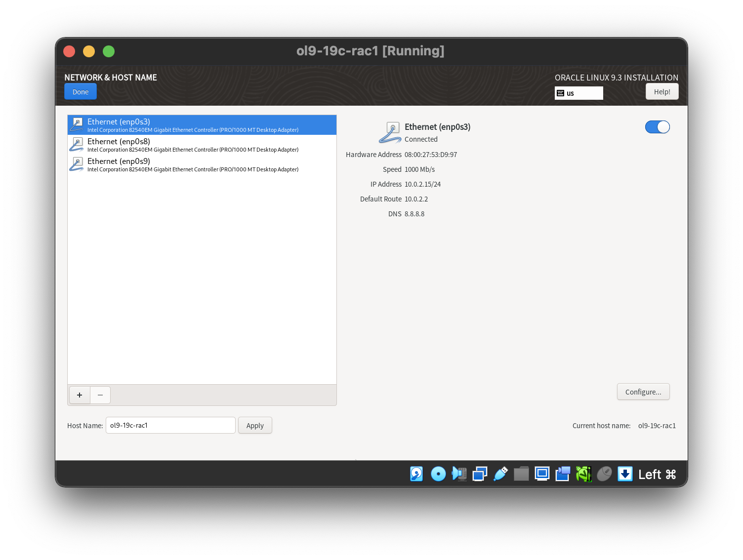Click the speed value 1000 Mb/s

tap(420, 169)
